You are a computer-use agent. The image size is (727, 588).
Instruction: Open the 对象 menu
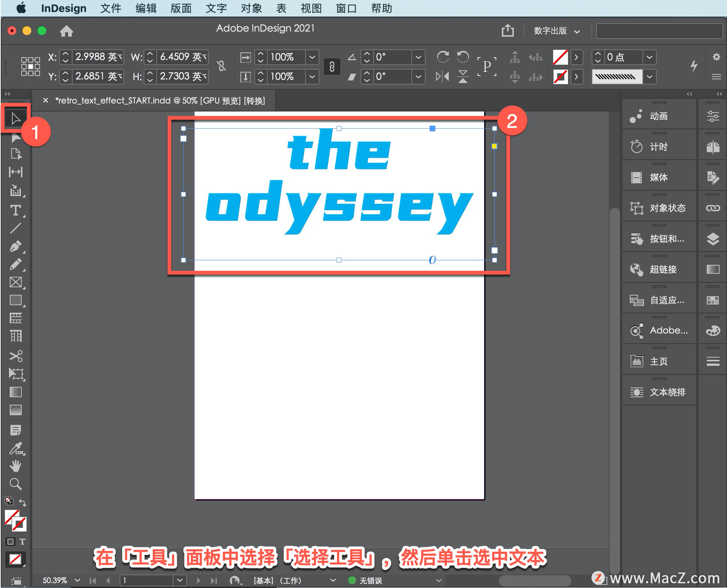tap(251, 8)
